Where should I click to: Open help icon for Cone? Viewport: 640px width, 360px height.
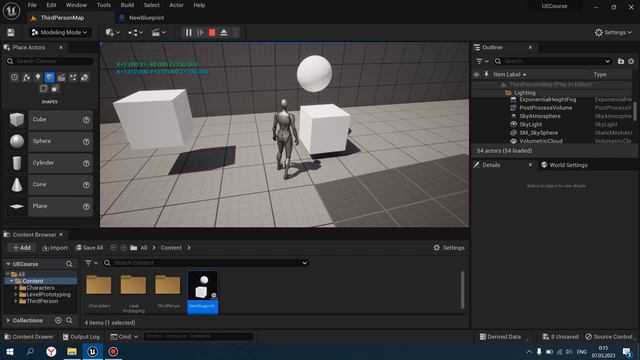tap(86, 185)
